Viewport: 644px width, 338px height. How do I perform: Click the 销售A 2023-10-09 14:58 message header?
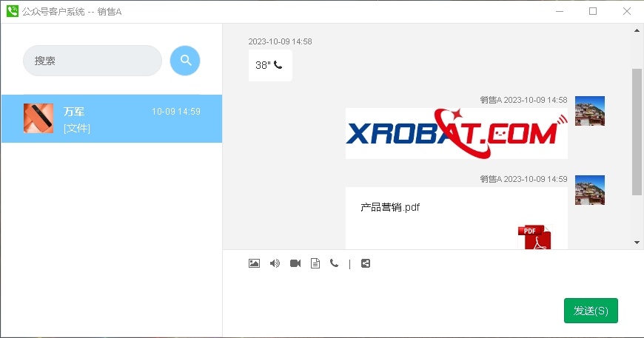coord(523,100)
